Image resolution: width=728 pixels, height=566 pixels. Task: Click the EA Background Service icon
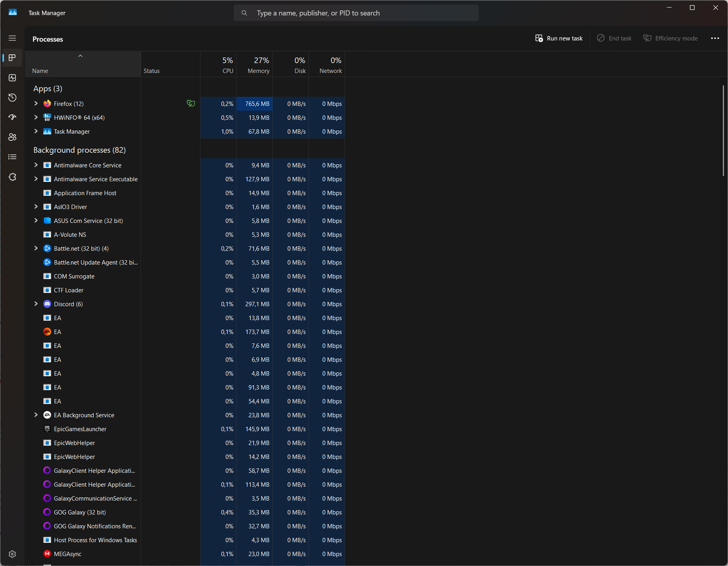[x=47, y=415]
